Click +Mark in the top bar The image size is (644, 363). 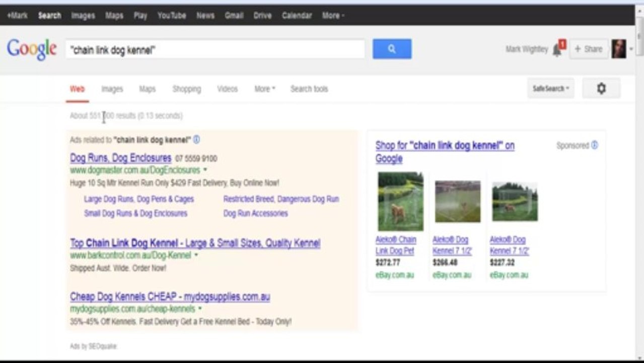pos(18,16)
